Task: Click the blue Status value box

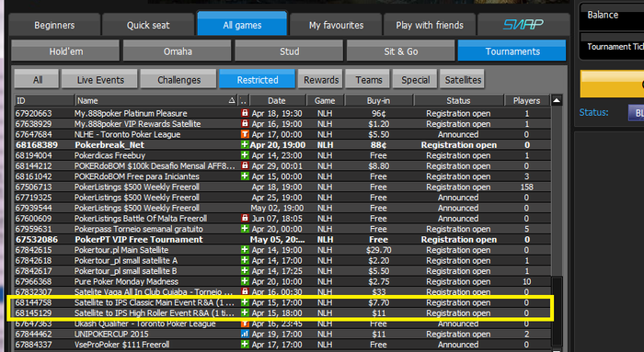Action: [637, 112]
